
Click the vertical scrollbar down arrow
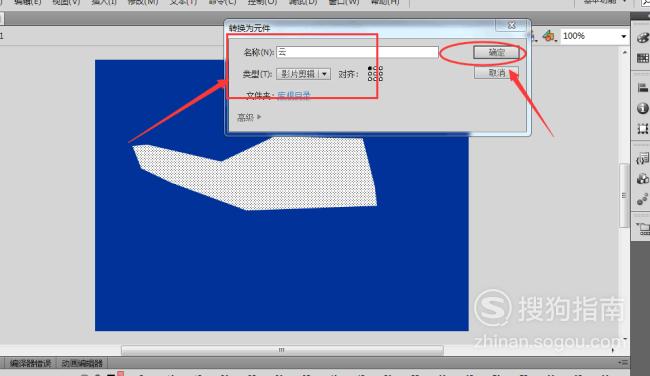pos(625,339)
